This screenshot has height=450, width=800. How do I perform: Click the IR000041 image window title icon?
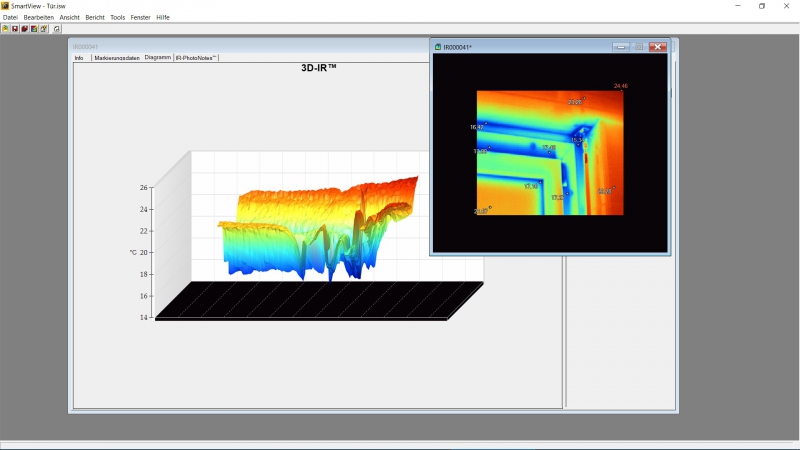click(x=438, y=47)
